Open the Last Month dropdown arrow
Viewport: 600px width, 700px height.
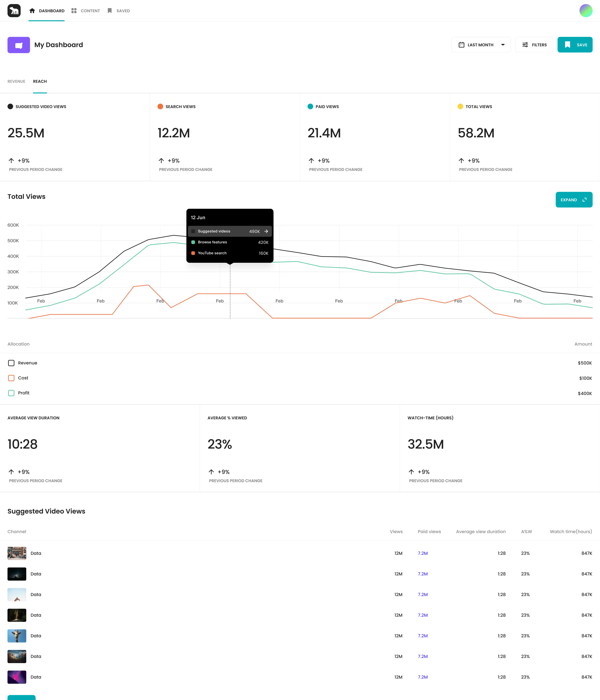point(503,45)
